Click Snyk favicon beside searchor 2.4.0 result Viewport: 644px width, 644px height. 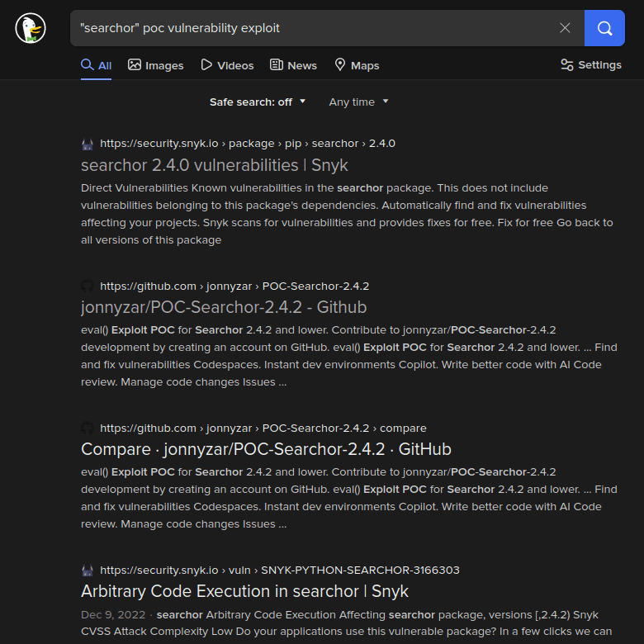pyautogui.click(x=87, y=144)
